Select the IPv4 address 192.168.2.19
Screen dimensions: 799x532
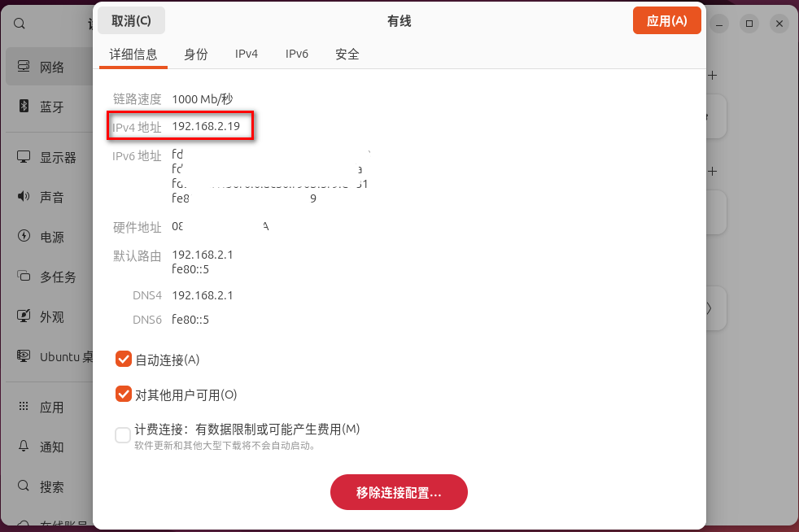pos(206,126)
